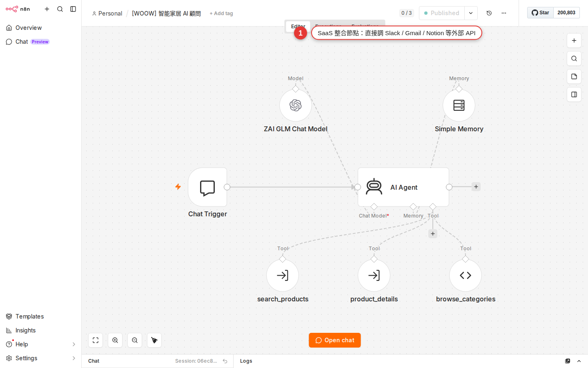Image resolution: width=588 pixels, height=368 pixels.
Task: Select the browse_categories code node
Action: (x=465, y=275)
